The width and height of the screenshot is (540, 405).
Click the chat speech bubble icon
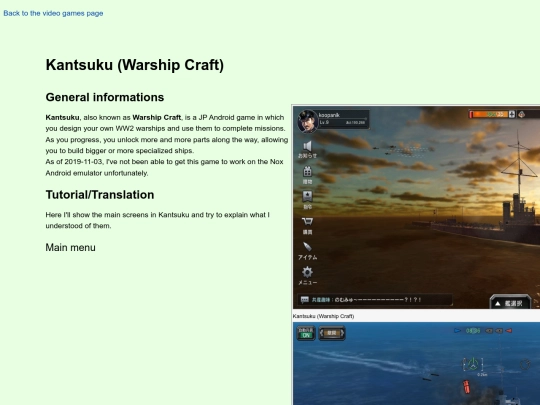coord(304,300)
